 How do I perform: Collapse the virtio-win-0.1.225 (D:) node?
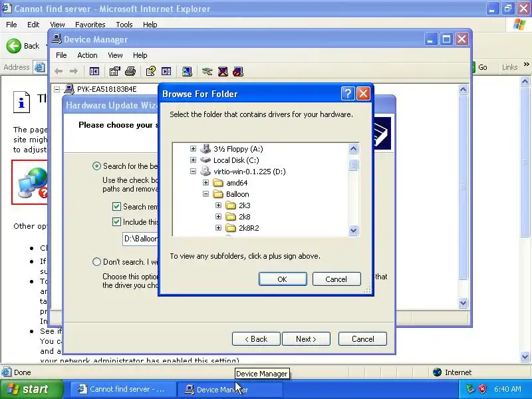pos(193,172)
